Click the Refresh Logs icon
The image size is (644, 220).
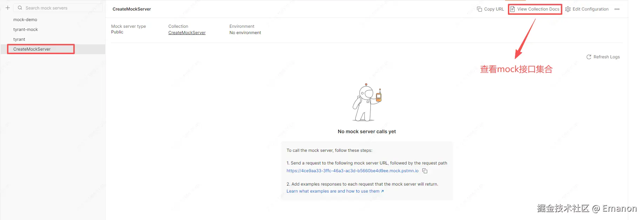click(x=589, y=57)
